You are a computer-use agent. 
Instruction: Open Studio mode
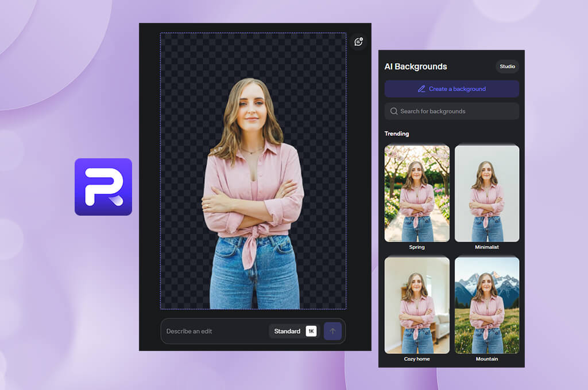pos(507,67)
